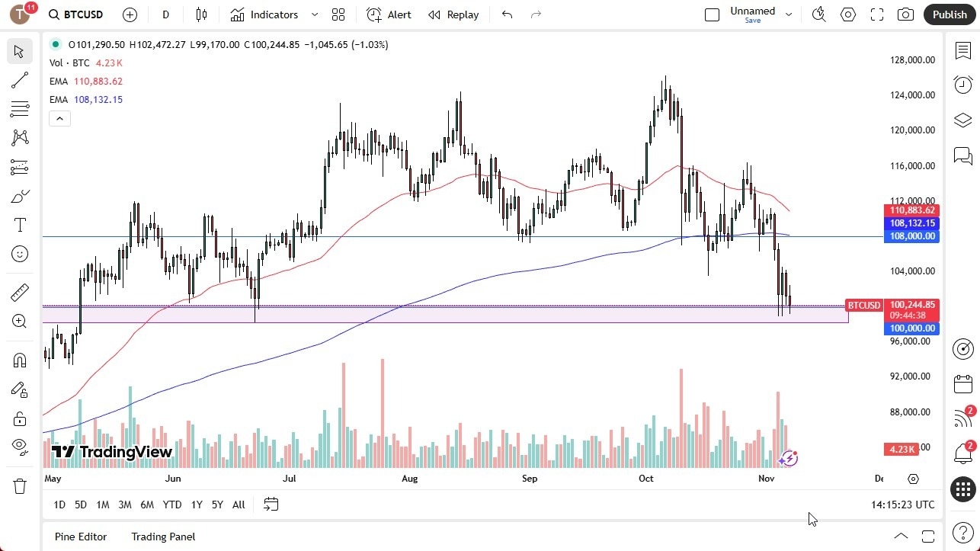This screenshot has width=980, height=551.
Task: Select the Trend Line tool
Action: (x=20, y=80)
